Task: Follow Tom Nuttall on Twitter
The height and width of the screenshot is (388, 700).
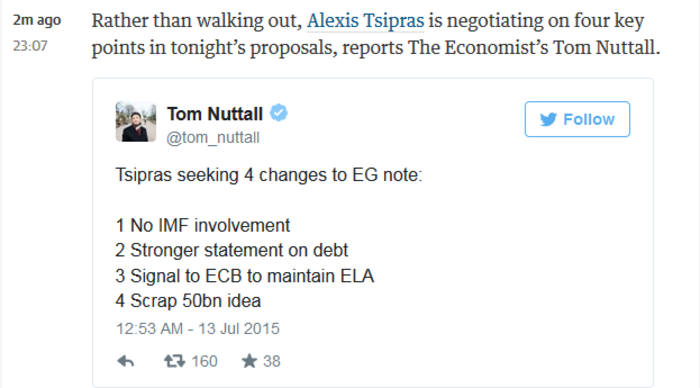Action: (577, 119)
